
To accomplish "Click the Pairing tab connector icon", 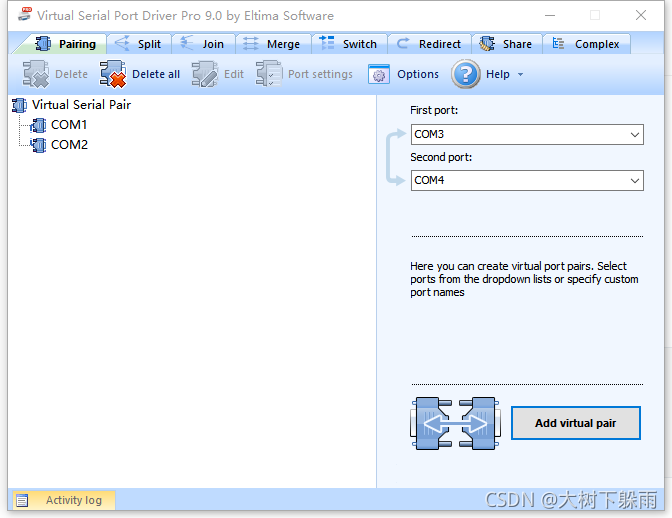I will coord(43,44).
